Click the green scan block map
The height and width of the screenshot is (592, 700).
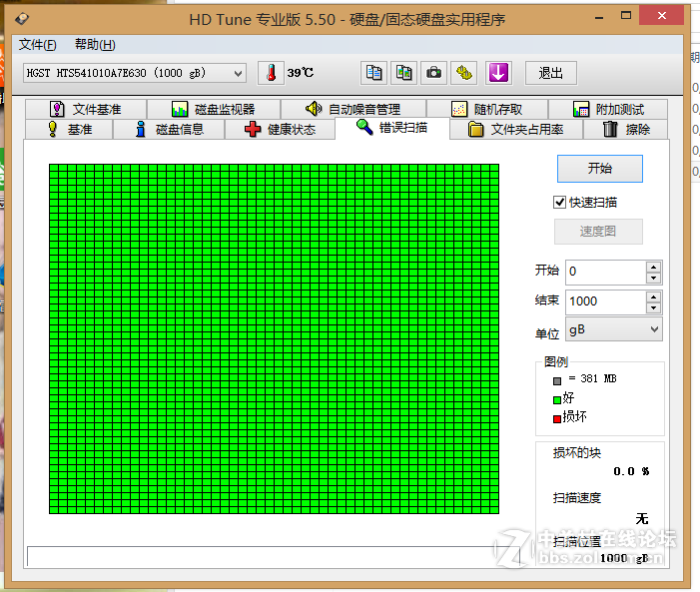274,338
